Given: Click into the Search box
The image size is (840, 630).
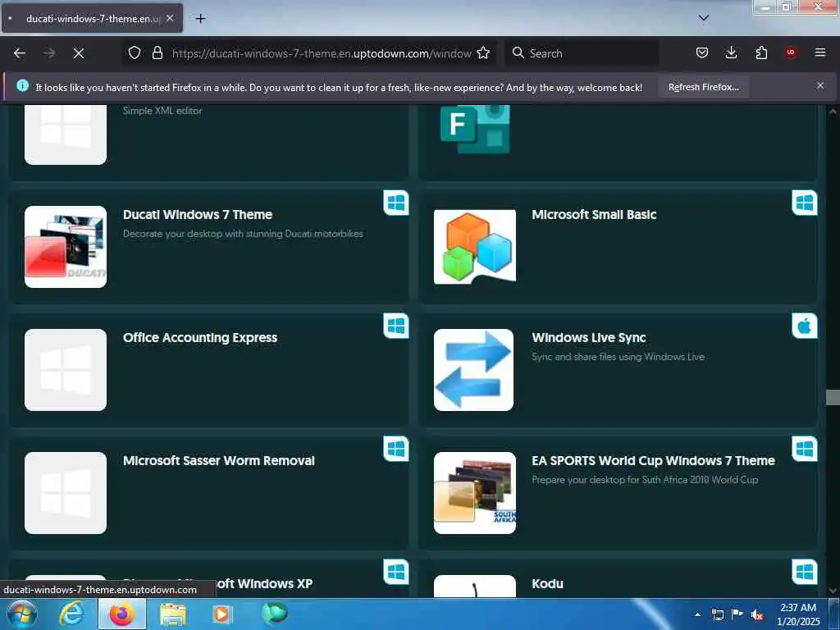Looking at the screenshot, I should (x=582, y=53).
